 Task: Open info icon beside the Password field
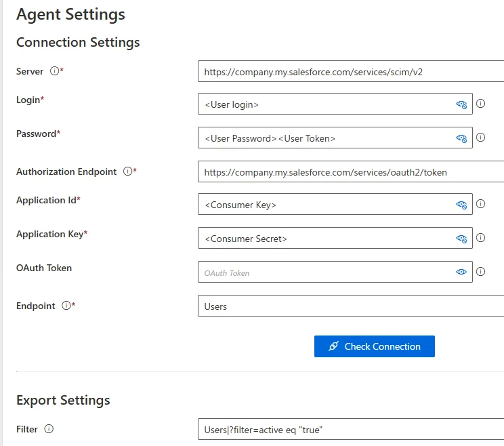click(480, 138)
